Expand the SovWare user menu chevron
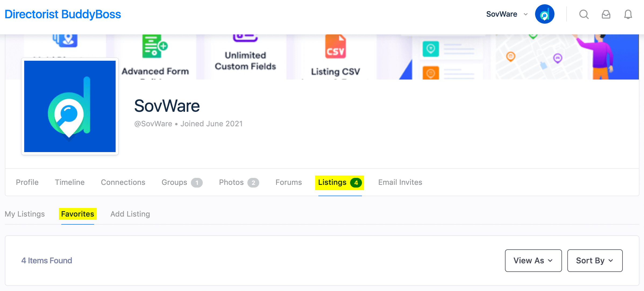Screen dimensions: 644x291 [526, 14]
